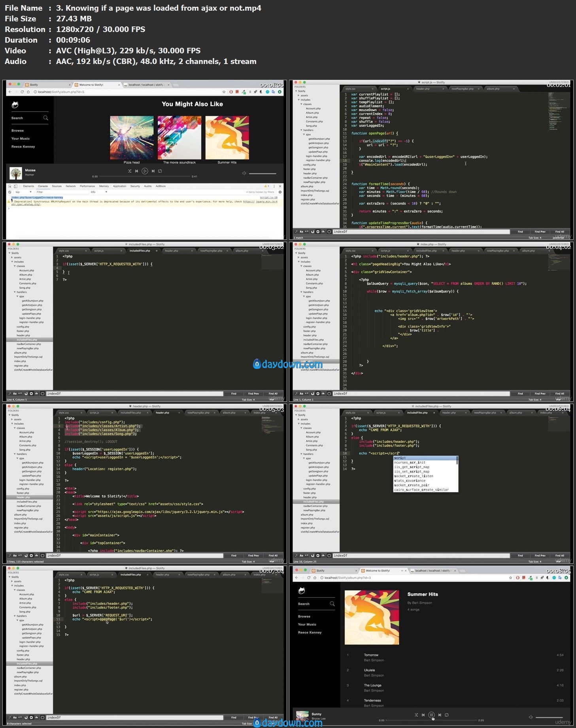Toggle whole-word option in the 00:02:01 frame find bar
Viewport: 576px width, 728px height.
307,231
